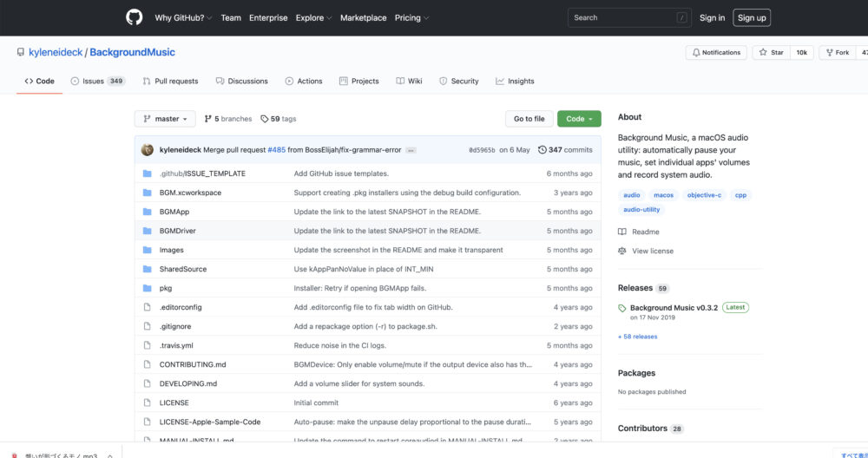Click the Team menu item
The height and width of the screenshot is (458, 868).
231,17
